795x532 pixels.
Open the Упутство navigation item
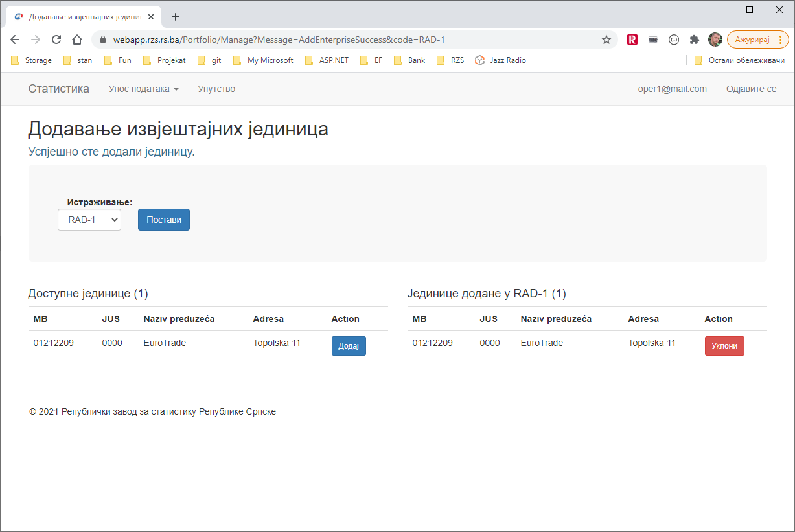coord(216,89)
